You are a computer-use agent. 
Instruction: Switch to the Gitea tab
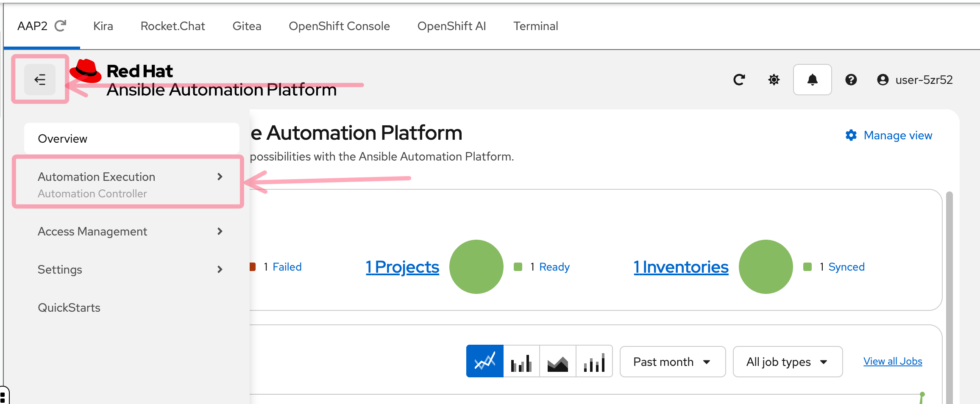(x=247, y=26)
